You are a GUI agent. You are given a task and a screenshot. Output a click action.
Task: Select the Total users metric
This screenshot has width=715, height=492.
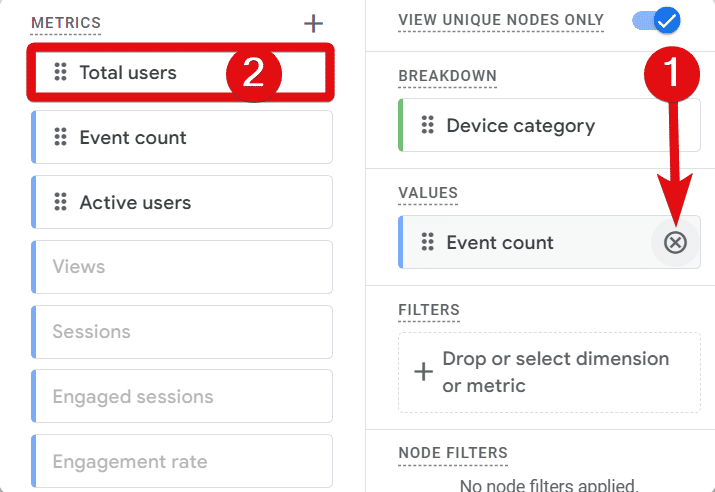coord(181,73)
